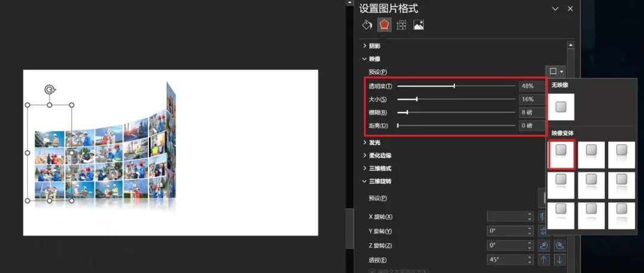Click the Z 旋转 input field
This screenshot has height=273, width=644.
pos(510,246)
